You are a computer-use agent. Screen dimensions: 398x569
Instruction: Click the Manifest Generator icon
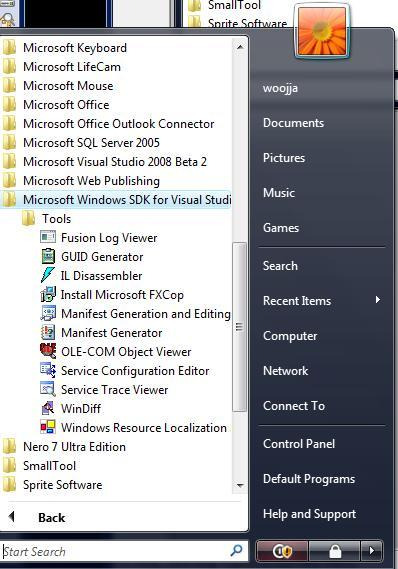click(48, 332)
